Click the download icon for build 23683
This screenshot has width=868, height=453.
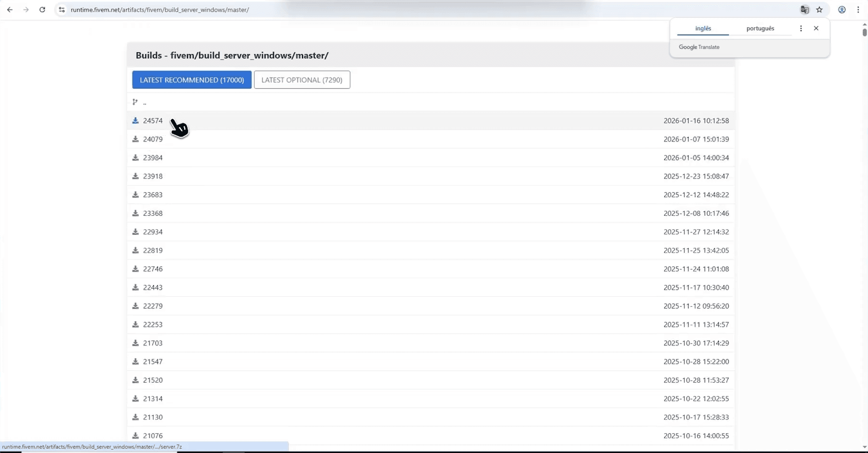[135, 195]
